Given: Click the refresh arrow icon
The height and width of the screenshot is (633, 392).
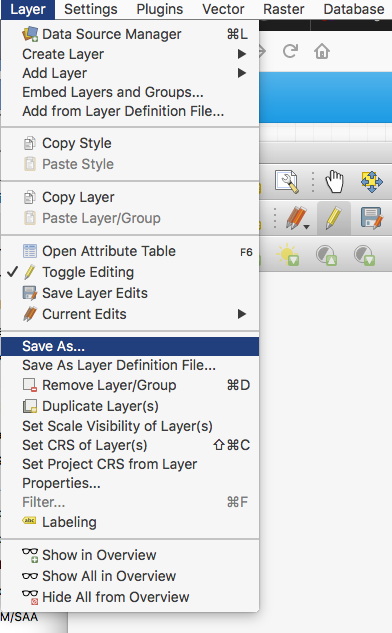Looking at the screenshot, I should coord(290,51).
